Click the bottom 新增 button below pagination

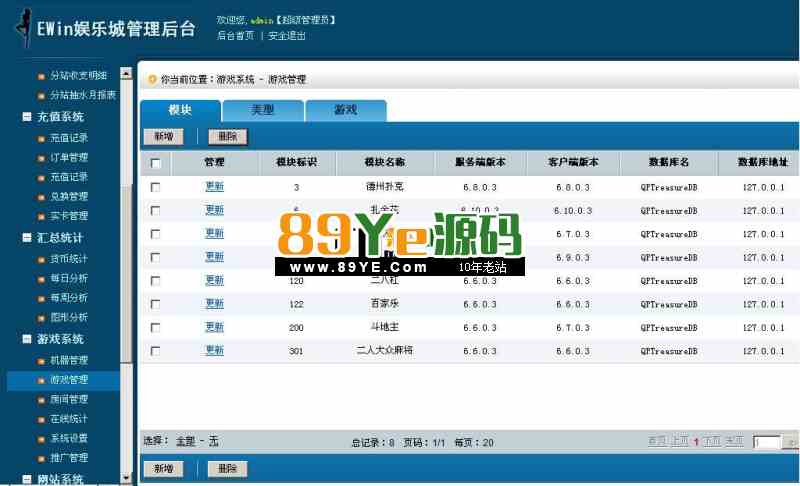(163, 469)
